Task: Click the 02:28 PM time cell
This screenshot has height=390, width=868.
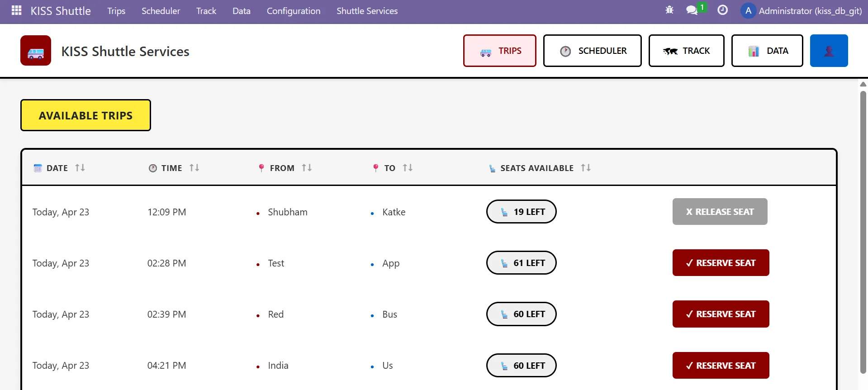Action: point(166,263)
